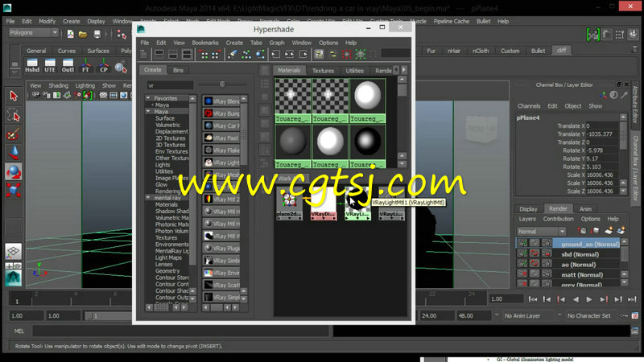Click frame 1 in the time slider
644x362 pixels.
(x=17, y=302)
